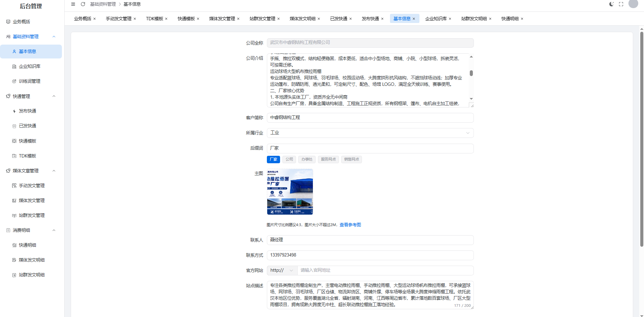
Task: Select the 厂家 suffix tag
Action: [x=273, y=159]
